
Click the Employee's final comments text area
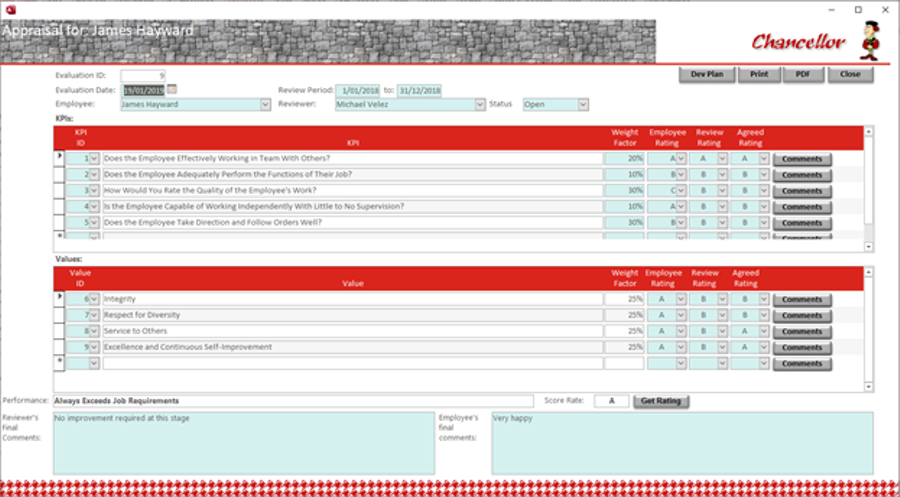pos(682,443)
